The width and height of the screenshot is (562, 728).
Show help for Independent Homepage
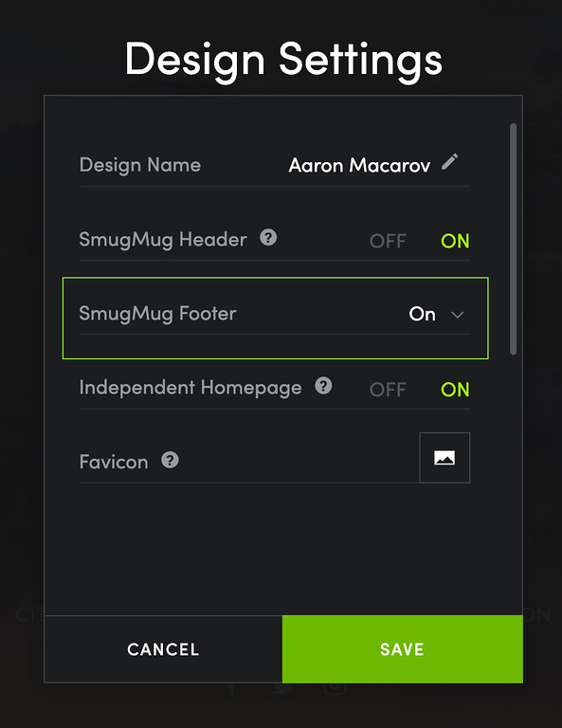click(x=323, y=386)
